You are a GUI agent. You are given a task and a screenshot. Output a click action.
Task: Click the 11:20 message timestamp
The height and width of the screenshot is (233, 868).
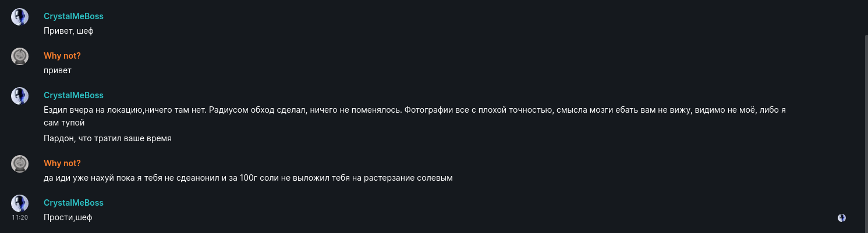coord(20,217)
